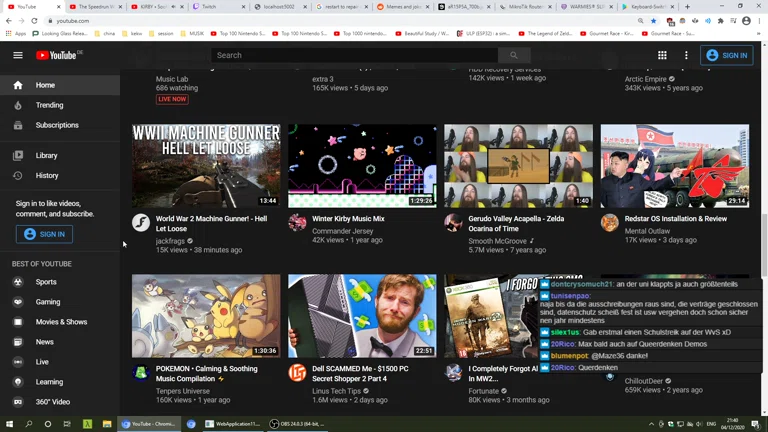Image resolution: width=768 pixels, height=432 pixels.
Task: Click the top-right SIGN IN button
Action: [x=727, y=55]
